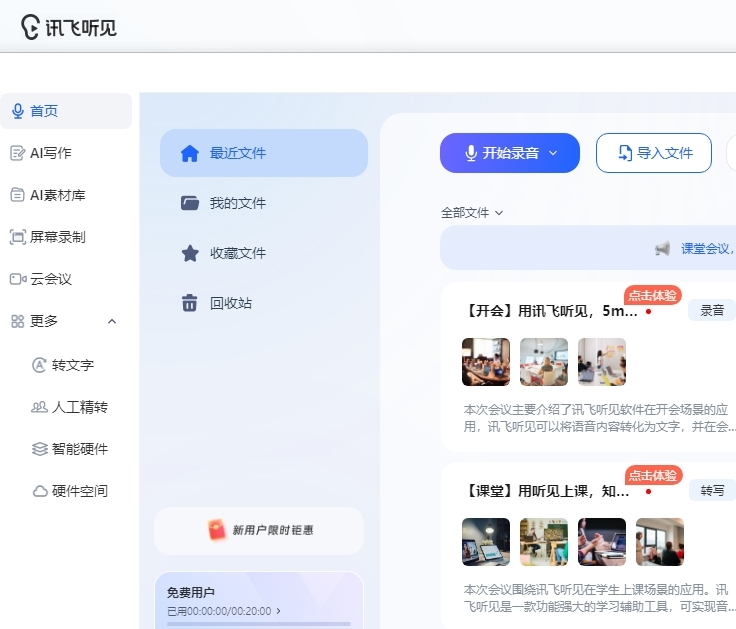The image size is (736, 629).
Task: Click the 免费用户 label
Action: (191, 592)
